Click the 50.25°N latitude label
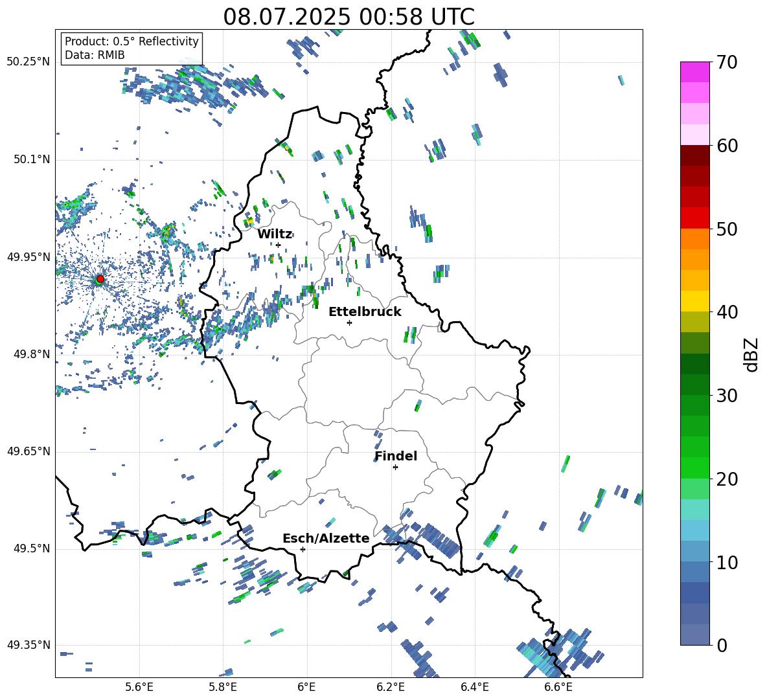This screenshot has height=700, width=767. (29, 62)
